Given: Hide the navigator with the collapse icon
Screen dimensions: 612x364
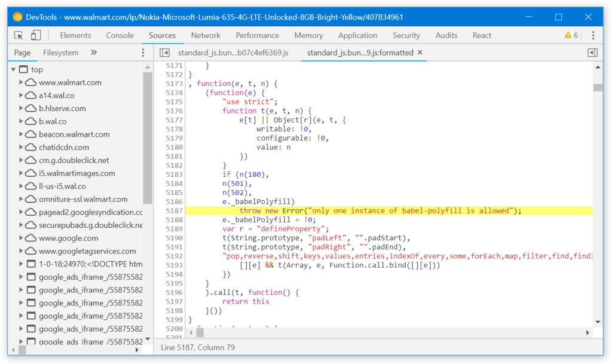Looking at the screenshot, I should coord(164,53).
